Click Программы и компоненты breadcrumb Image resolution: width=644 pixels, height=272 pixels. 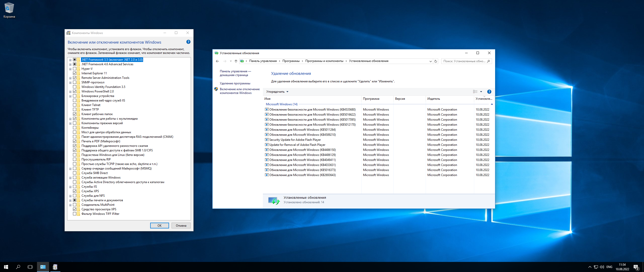324,61
